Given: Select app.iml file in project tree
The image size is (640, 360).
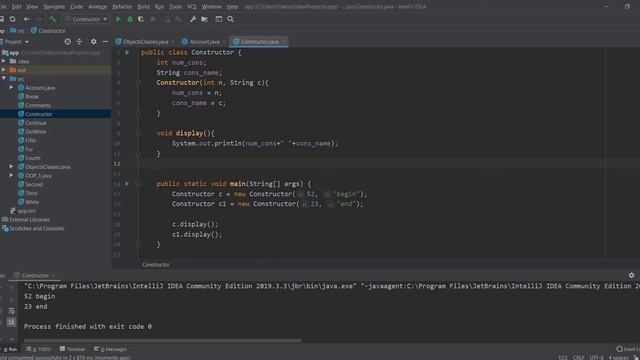Looking at the screenshot, I should click(27, 211).
